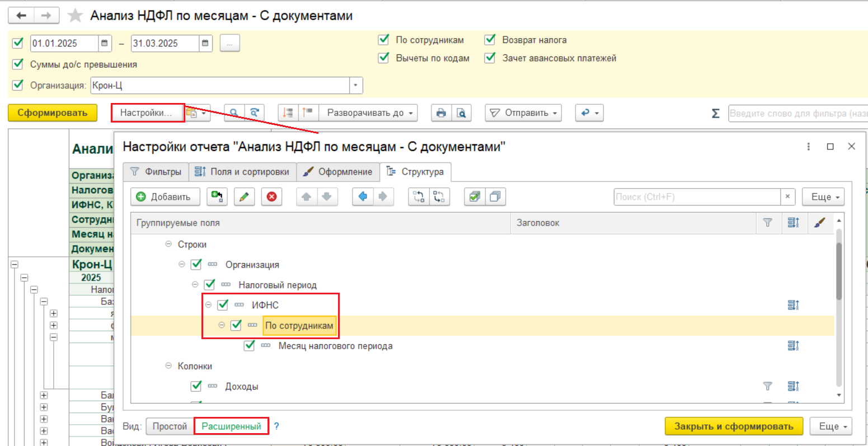Click the magnifier search icon in report toolbar
This screenshot has height=446, width=868.
click(x=234, y=113)
